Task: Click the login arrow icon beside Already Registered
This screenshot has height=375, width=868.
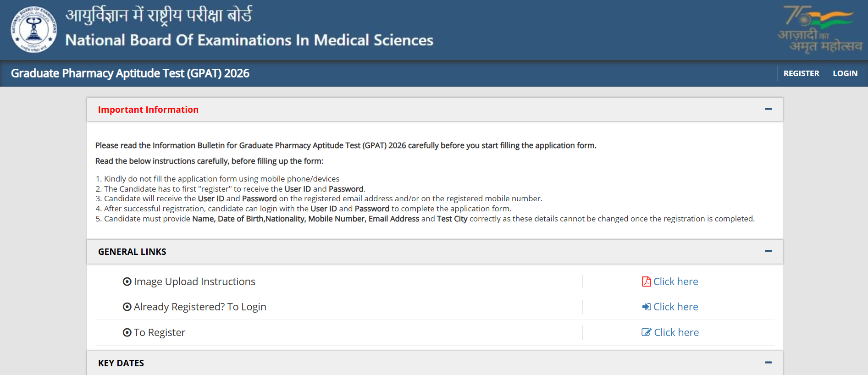Action: 646,307
